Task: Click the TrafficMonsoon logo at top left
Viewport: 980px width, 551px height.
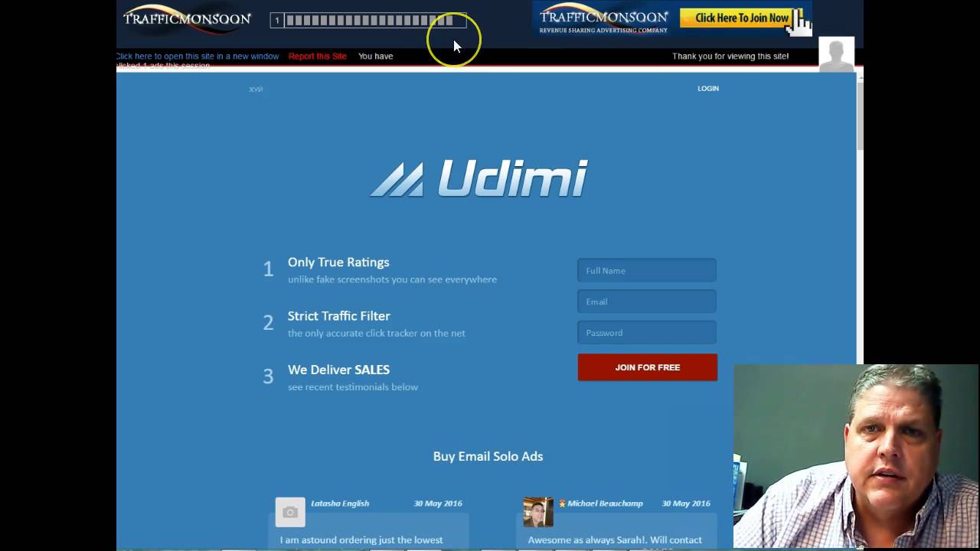Action: point(187,19)
